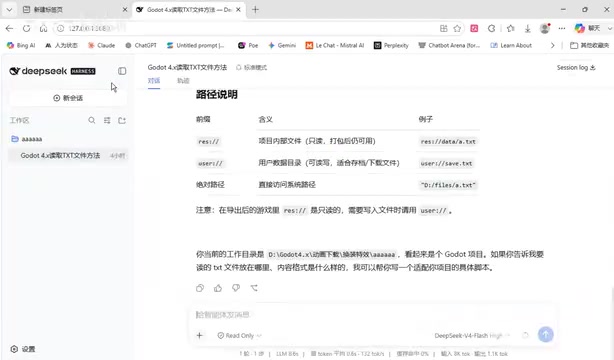614x360 pixels.
Task: Send the message with the arrow button
Action: (x=545, y=335)
